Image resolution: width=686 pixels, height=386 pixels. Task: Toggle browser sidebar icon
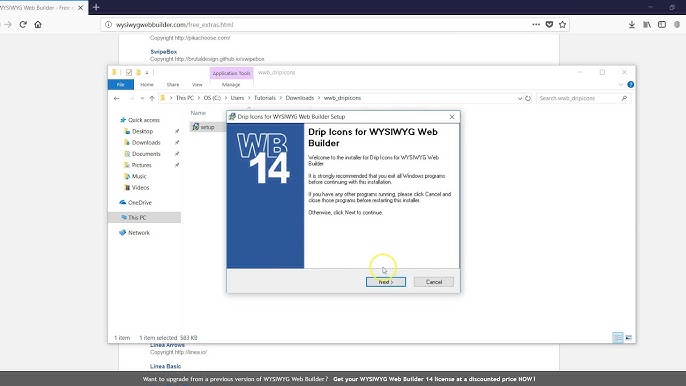pos(662,25)
